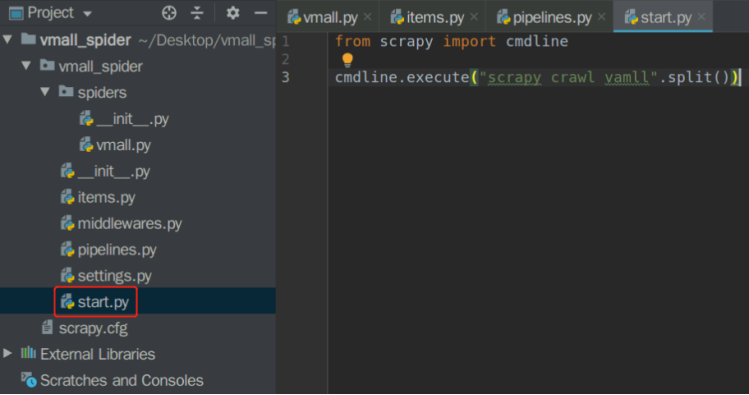Image resolution: width=749 pixels, height=395 pixels.
Task: Click the Python file icon of middlewares.py
Action: click(x=67, y=223)
